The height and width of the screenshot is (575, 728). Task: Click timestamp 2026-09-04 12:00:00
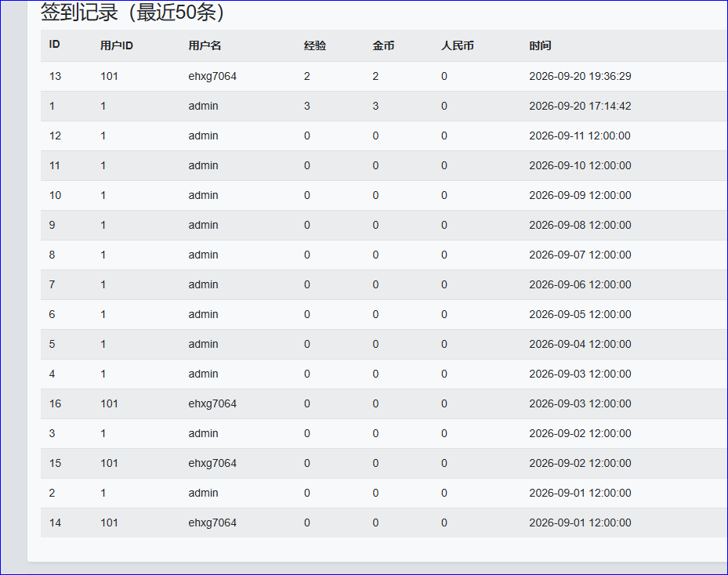tap(580, 344)
